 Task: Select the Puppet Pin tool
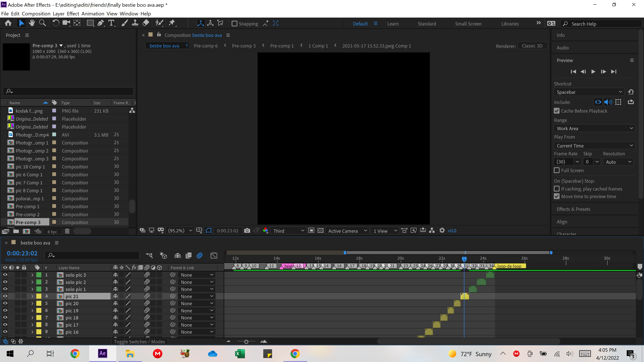pos(172,23)
